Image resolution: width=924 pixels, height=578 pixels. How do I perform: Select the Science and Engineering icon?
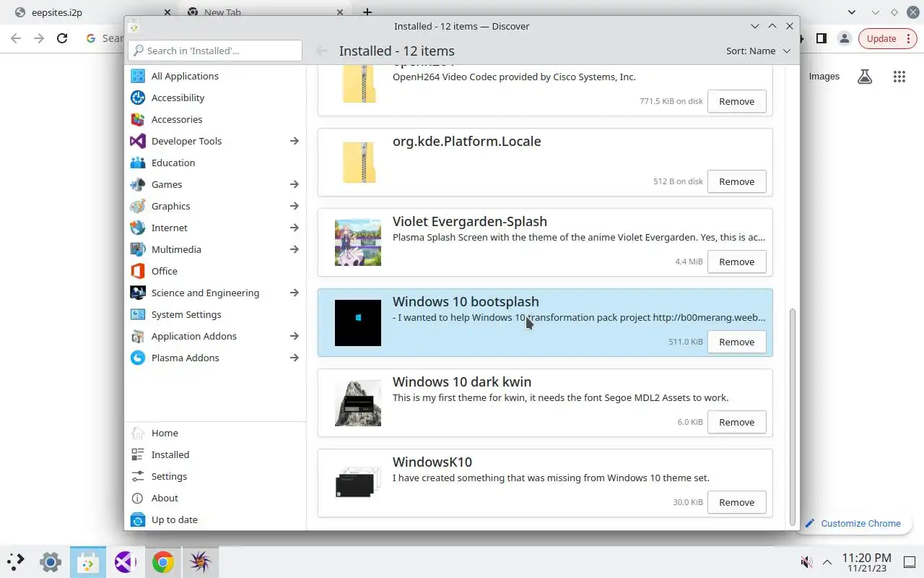point(138,293)
